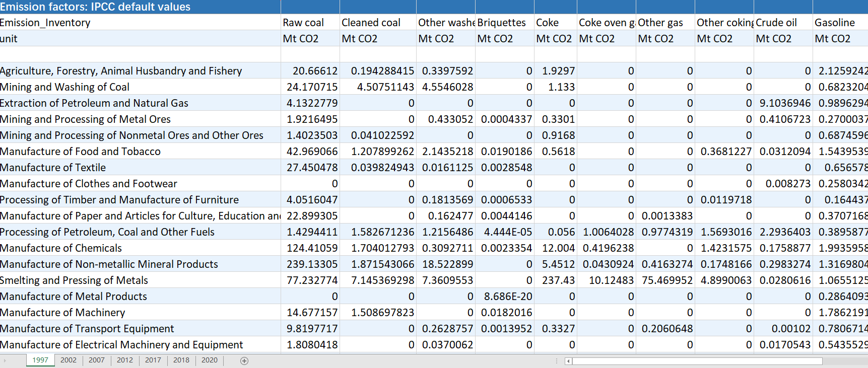Screen dimensions: 868x368
Task: Go to the 2017 sheet tab
Action: 153,360
